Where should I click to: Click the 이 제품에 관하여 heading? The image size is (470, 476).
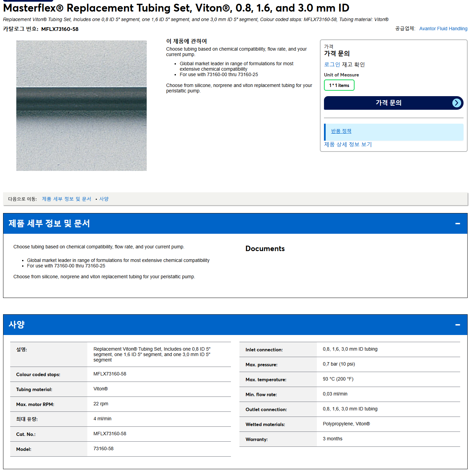[x=186, y=41]
